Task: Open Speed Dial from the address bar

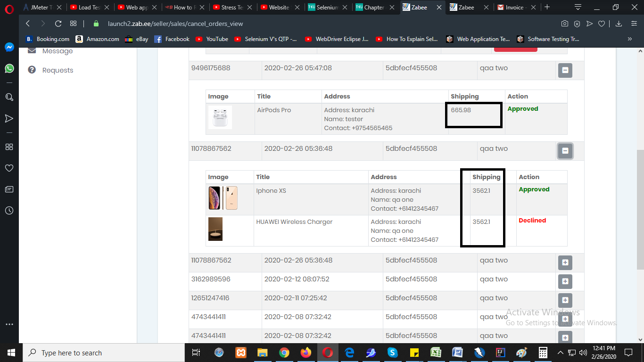Action: (x=73, y=24)
